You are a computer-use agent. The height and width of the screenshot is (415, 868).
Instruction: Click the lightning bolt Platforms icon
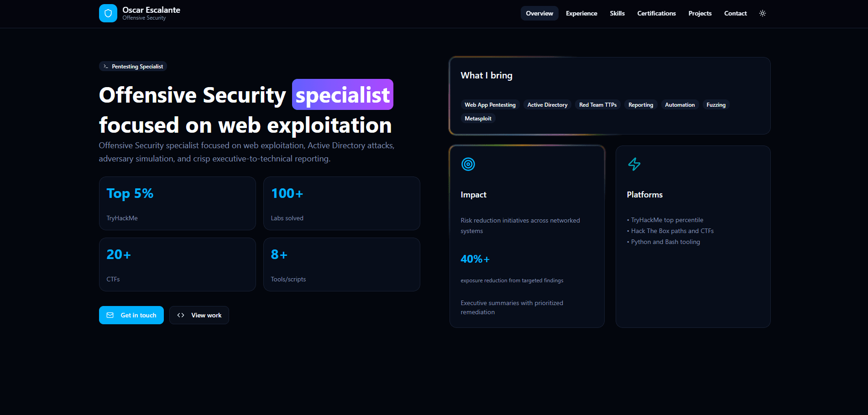tap(634, 164)
